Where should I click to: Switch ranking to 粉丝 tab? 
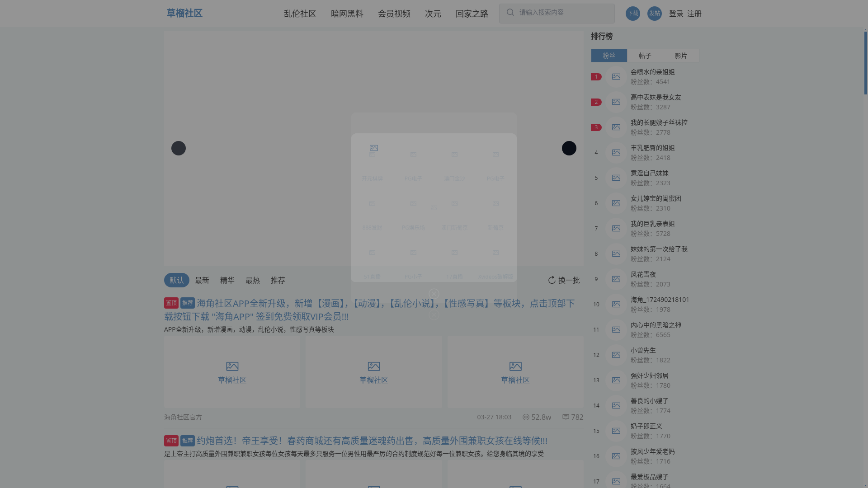tap(609, 56)
